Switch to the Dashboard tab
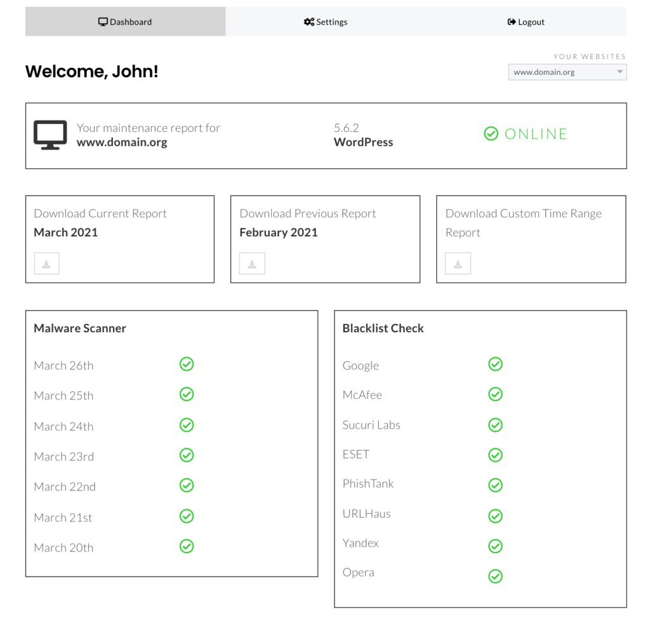 125,22
